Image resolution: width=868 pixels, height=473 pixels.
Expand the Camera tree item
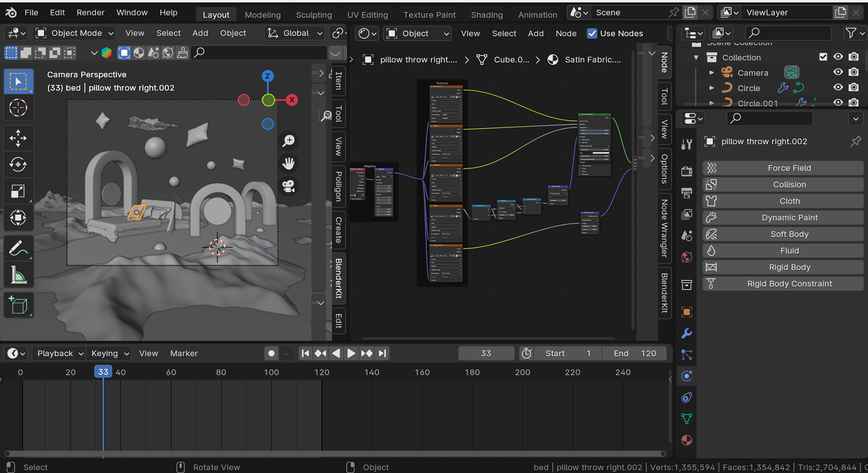[712, 73]
